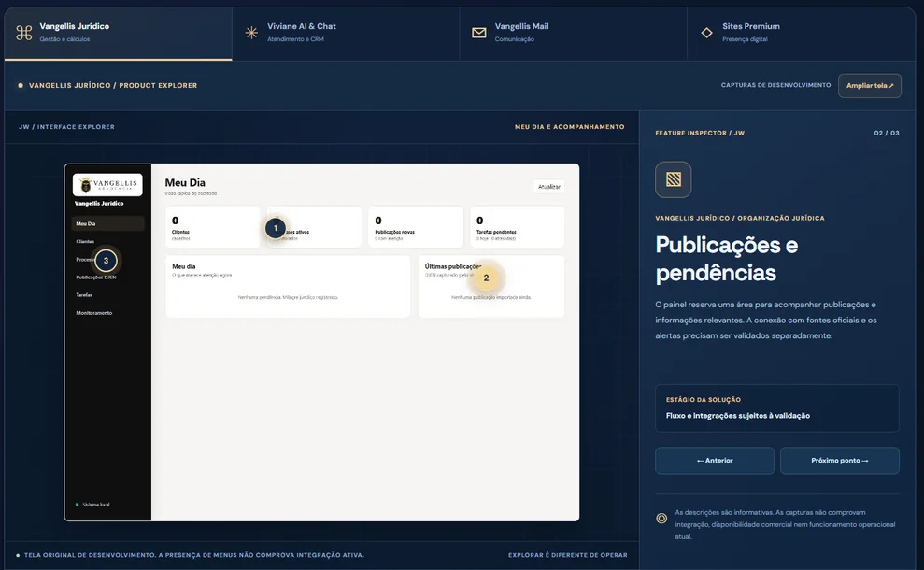This screenshot has height=570, width=924.
Task: Switch to the Vangellis Mail tab
Action: tap(574, 34)
